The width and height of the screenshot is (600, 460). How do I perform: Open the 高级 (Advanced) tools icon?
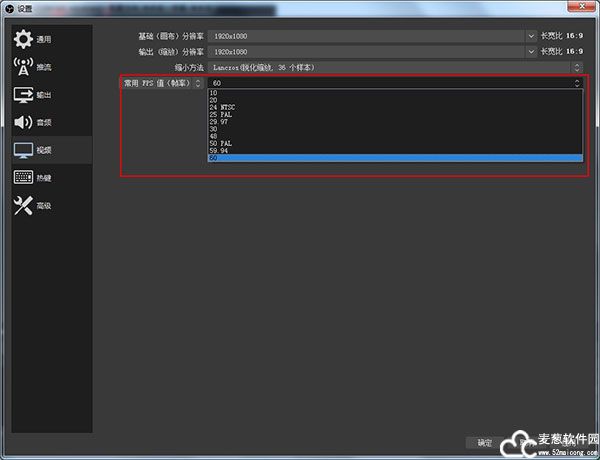(x=24, y=206)
